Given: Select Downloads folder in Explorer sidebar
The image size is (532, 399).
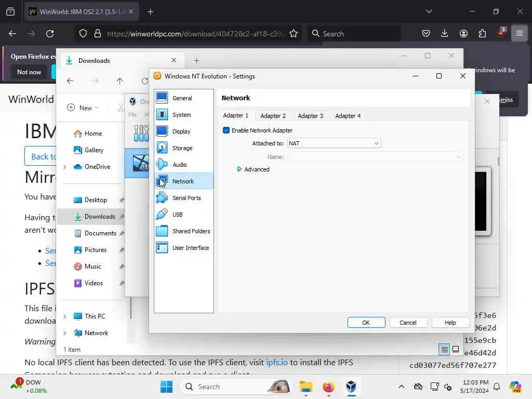Looking at the screenshot, I should pos(91,217).
